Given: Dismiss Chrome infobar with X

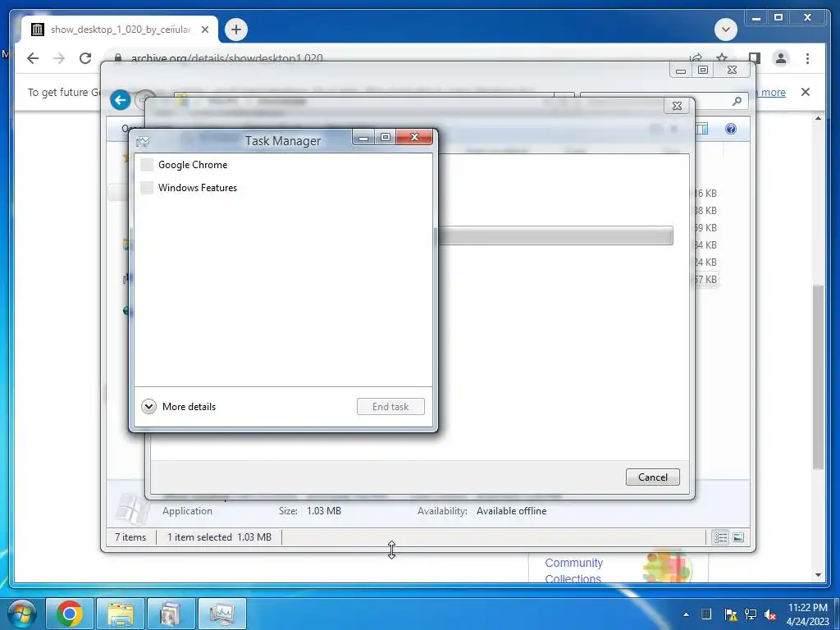Looking at the screenshot, I should click(x=806, y=92).
